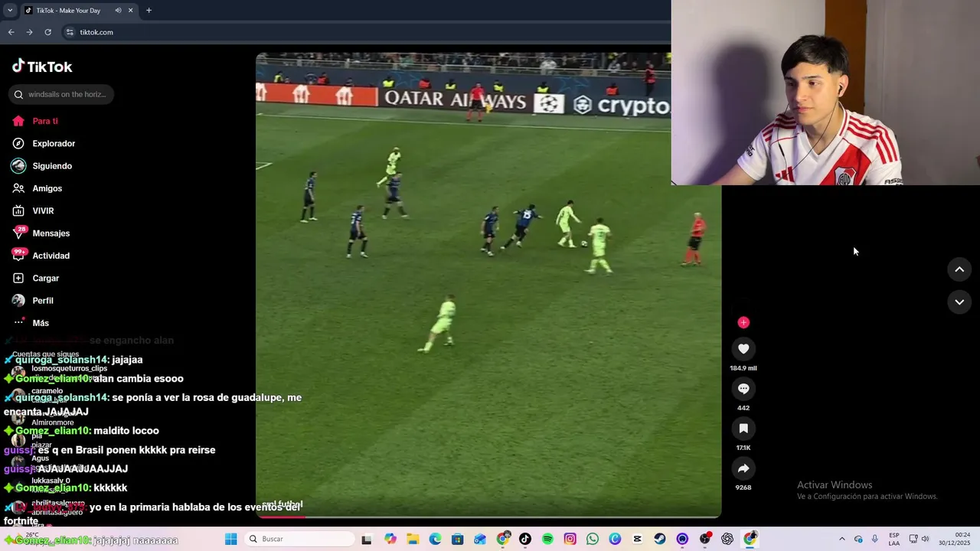Open the Amigos section
The height and width of the screenshot is (551, 980).
tap(38, 188)
